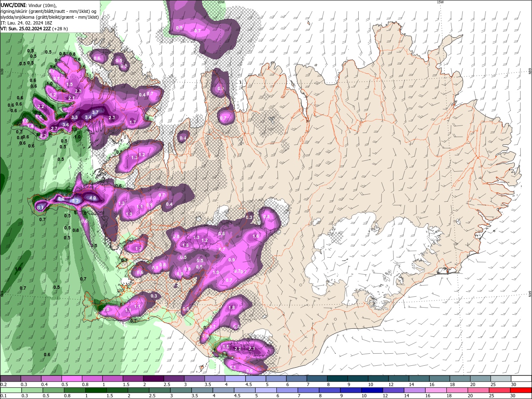
Task: Click the 3.4 snowfall value label
Action: click(88, 118)
